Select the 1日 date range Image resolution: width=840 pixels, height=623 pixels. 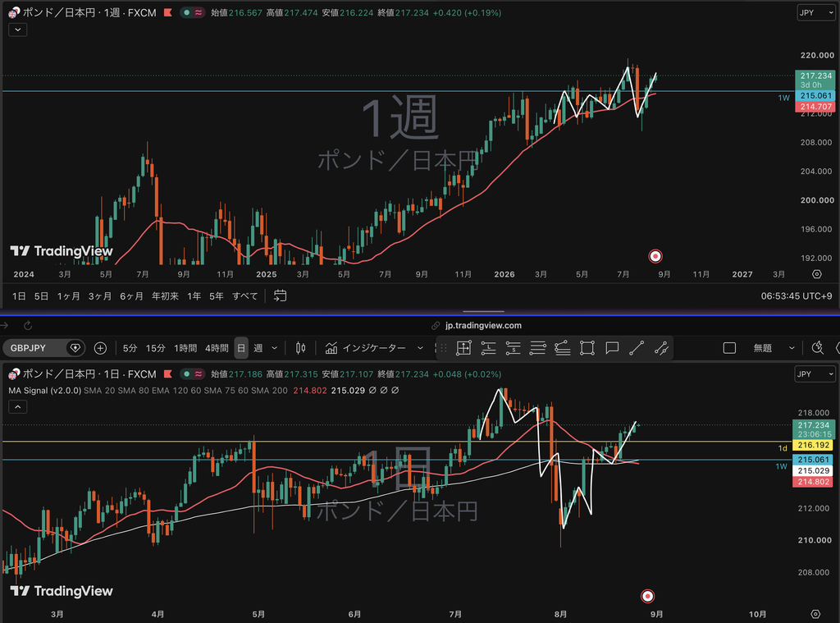(x=19, y=296)
